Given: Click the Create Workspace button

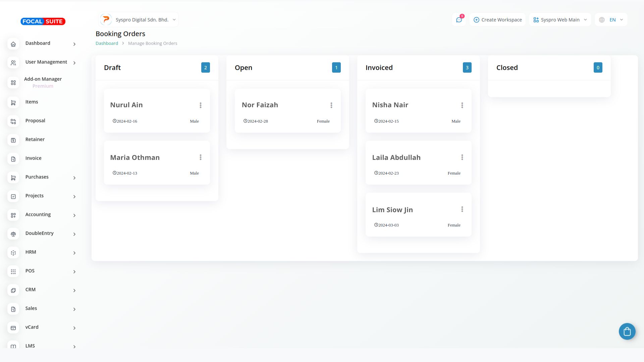Looking at the screenshot, I should pyautogui.click(x=497, y=20).
